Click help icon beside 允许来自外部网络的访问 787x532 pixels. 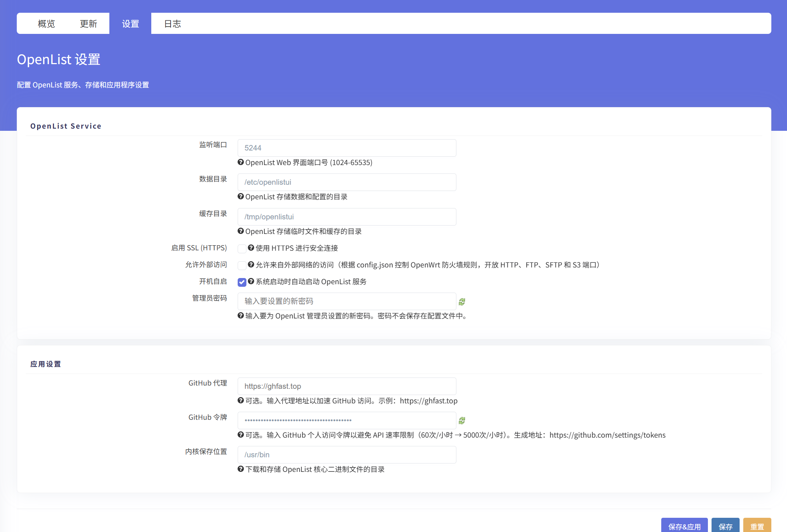251,265
